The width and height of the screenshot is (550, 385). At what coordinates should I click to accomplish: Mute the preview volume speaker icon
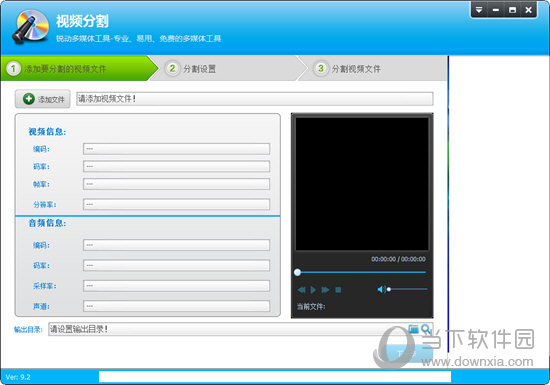click(381, 289)
